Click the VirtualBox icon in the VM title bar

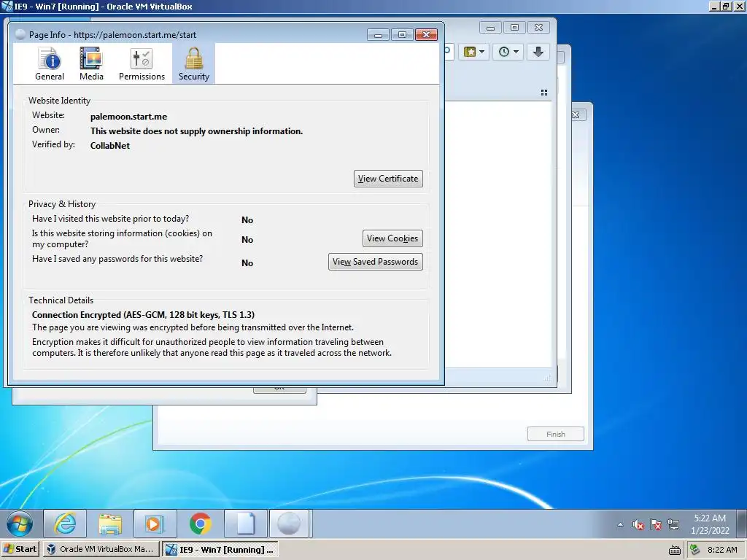[x=7, y=6]
